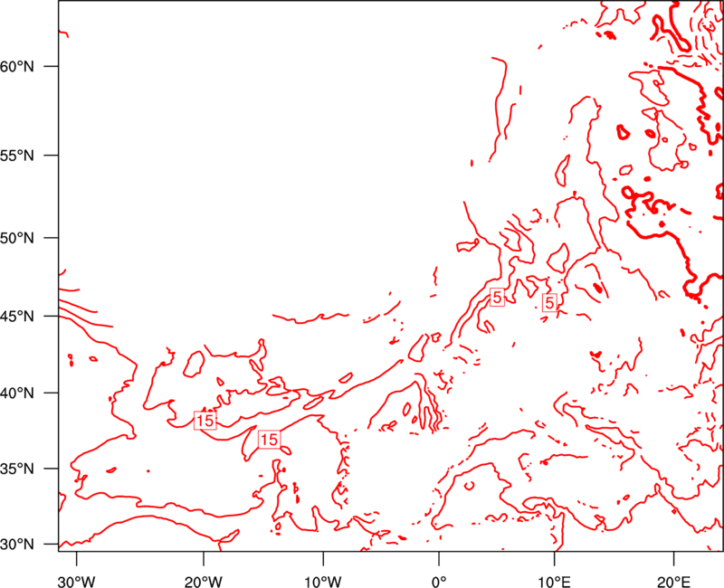The image size is (724, 588).
Task: Click the 10°W longitude tick label
Action: 323,582
